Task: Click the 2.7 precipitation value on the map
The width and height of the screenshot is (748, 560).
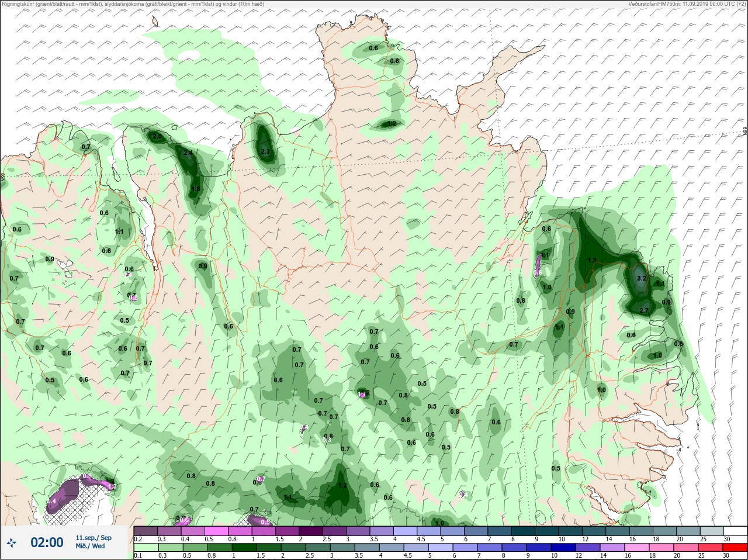Action: (644, 310)
